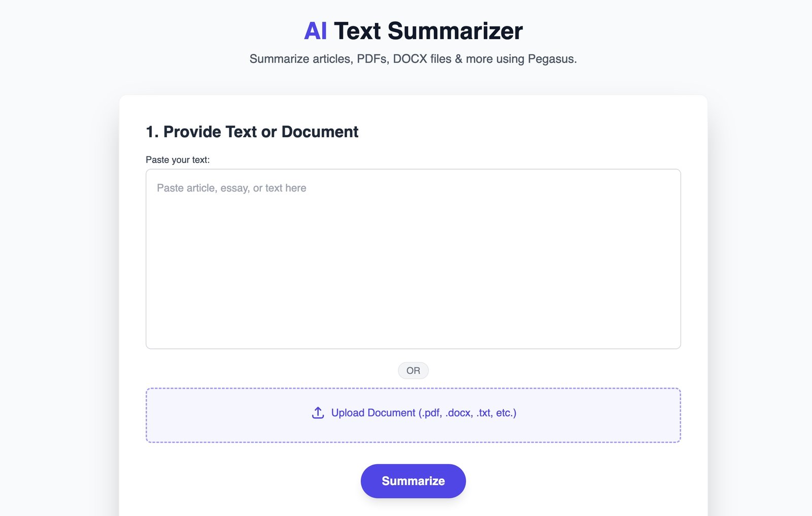Click the Paste your text label

(178, 159)
